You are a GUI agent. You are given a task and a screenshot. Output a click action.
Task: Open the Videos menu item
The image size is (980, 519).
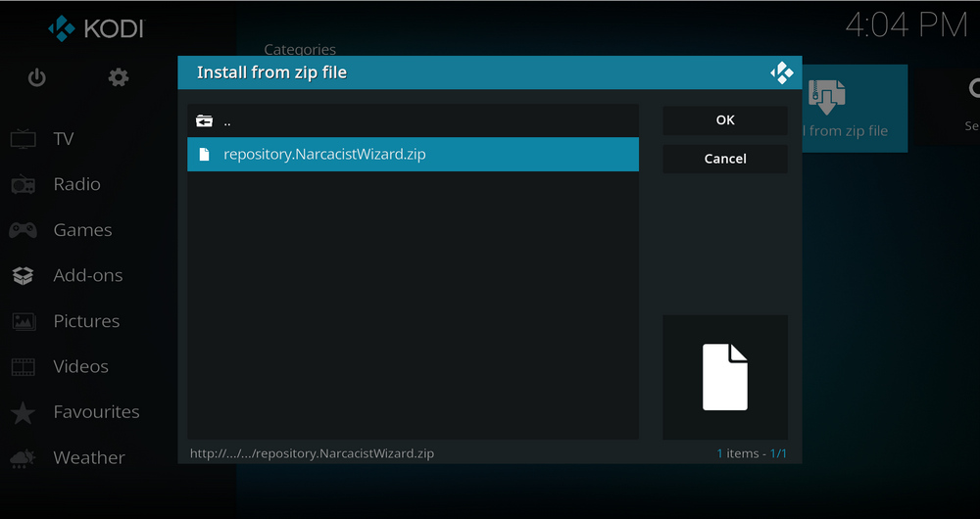point(80,366)
